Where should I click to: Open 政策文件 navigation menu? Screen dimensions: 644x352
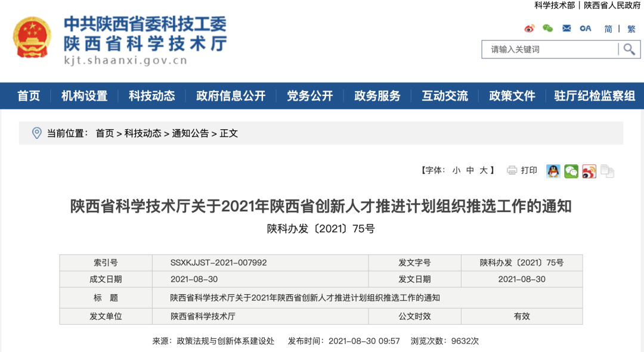512,96
